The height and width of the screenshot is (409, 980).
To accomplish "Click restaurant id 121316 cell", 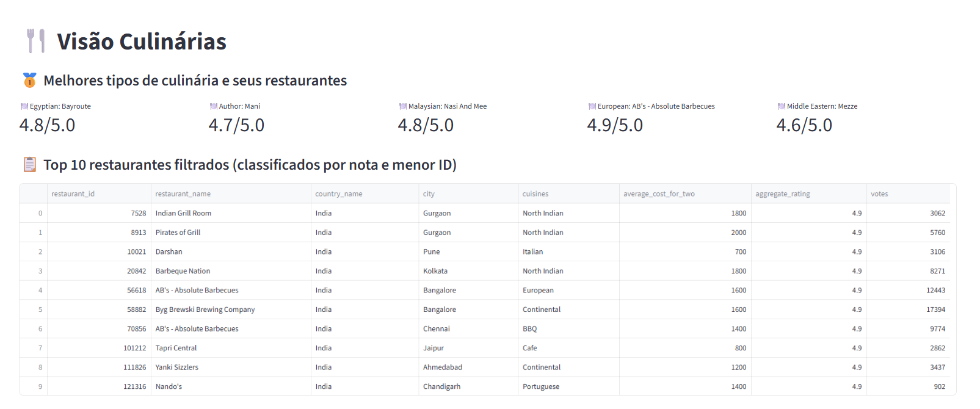I will 99,386.
